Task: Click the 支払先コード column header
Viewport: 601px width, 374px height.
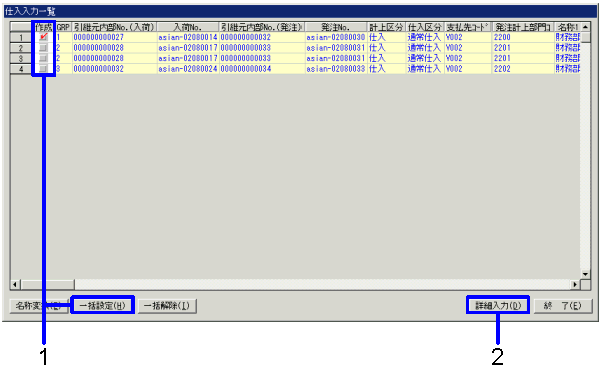Action: 468,27
